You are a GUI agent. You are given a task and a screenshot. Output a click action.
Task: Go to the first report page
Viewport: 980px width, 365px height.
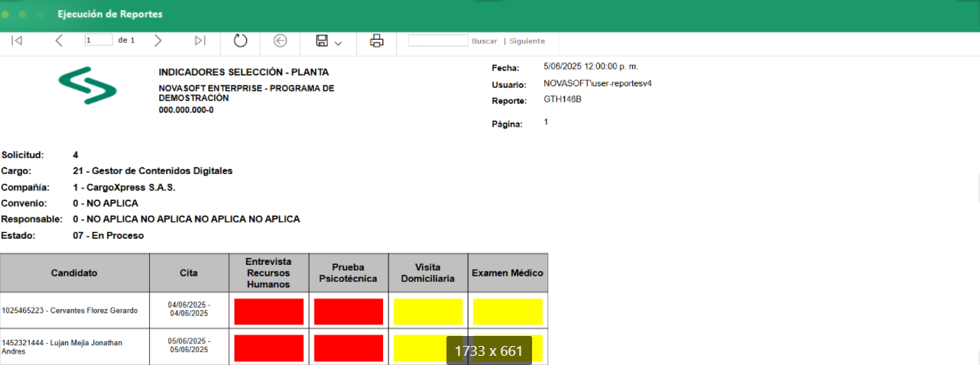pos(17,40)
